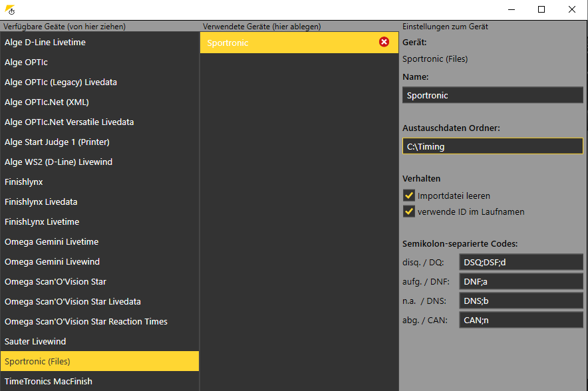The height and width of the screenshot is (391, 588).
Task: Select highlighted Sportronic (Files) device
Action: pyautogui.click(x=100, y=361)
